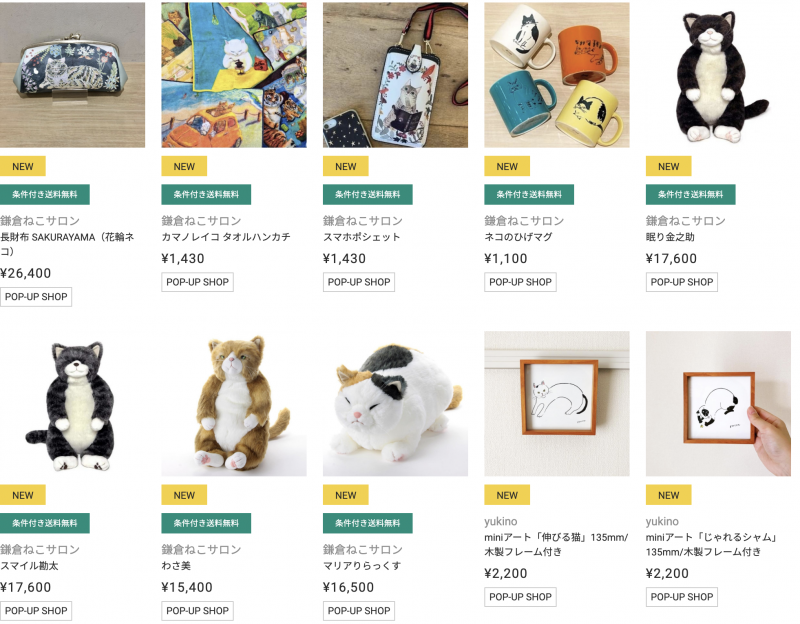Select the cat whisker mugs thumbnail
This screenshot has width=800, height=624.
pos(557,75)
